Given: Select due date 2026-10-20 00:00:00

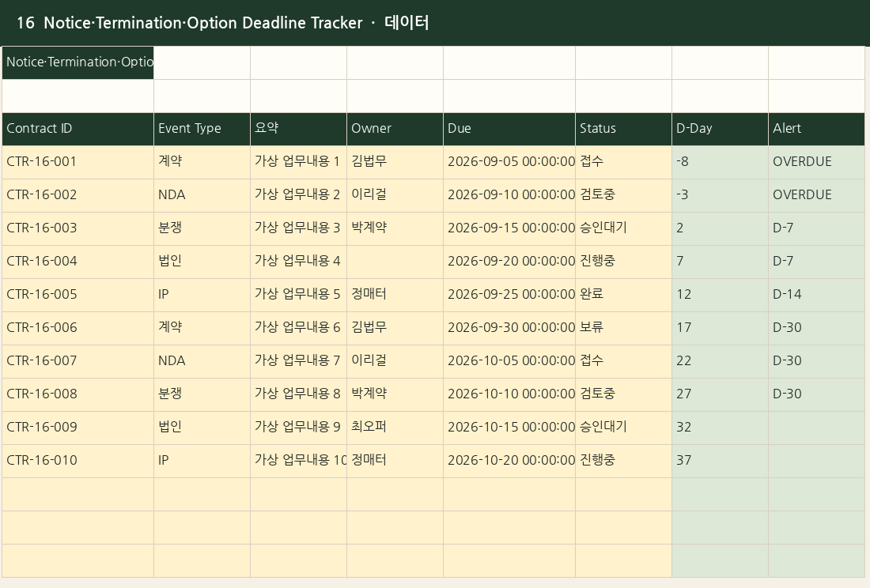Looking at the screenshot, I should 509,462.
